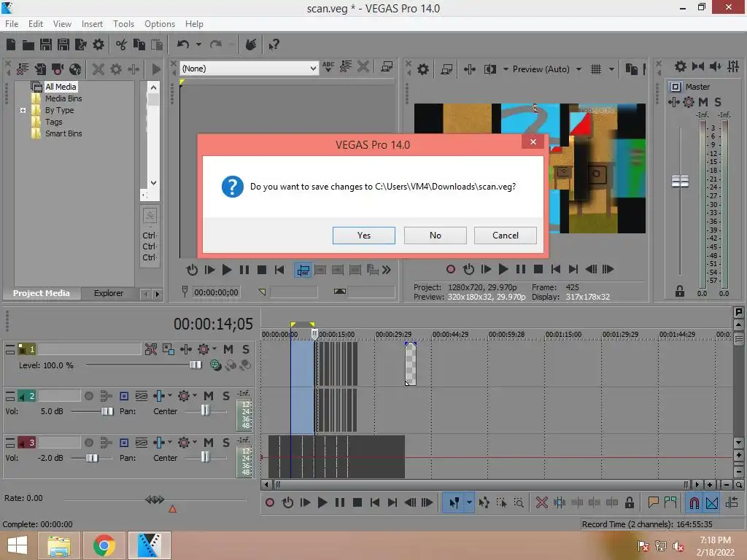The width and height of the screenshot is (747, 560).
Task: Click the mixer properties gear icon
Action: click(681, 66)
